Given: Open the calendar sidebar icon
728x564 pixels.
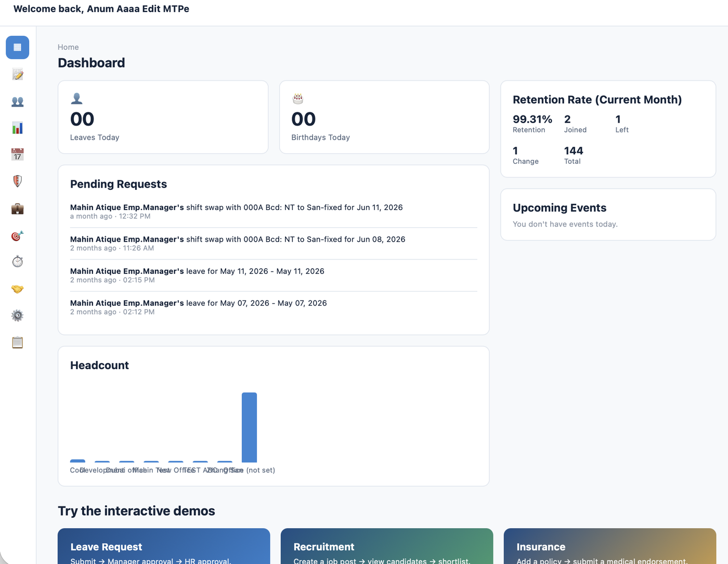Looking at the screenshot, I should point(17,154).
